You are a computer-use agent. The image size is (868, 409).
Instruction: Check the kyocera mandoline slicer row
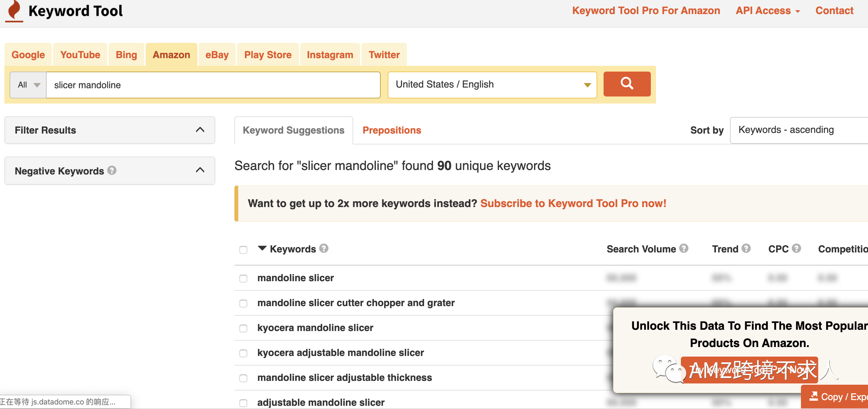click(243, 328)
